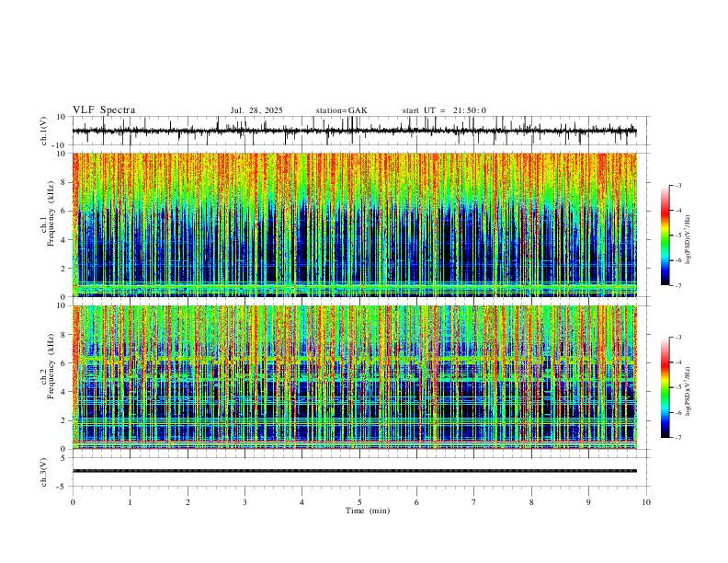Viewport: 728px width, 563px height.
Task: Click the "-5" tick on the ch.1 colorbar
Action: pos(677,236)
